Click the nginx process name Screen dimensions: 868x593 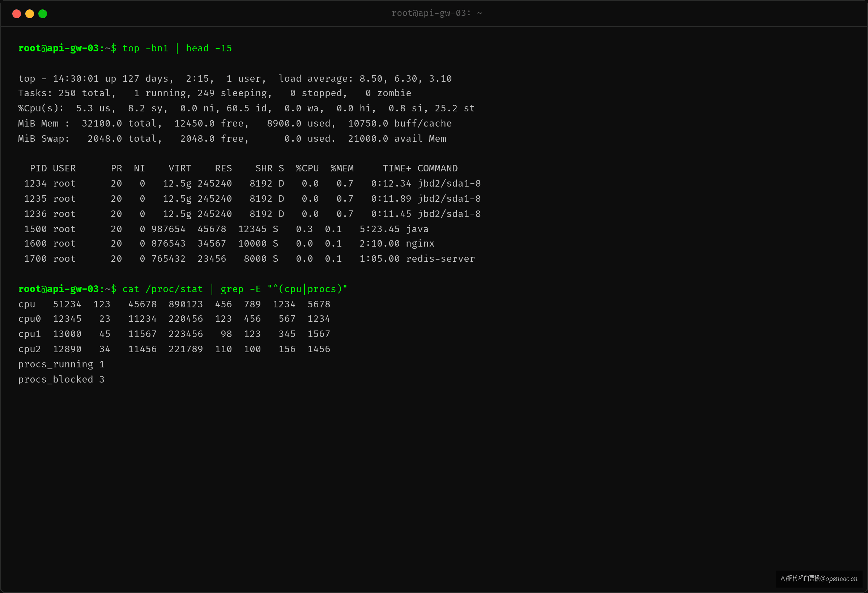(x=420, y=243)
